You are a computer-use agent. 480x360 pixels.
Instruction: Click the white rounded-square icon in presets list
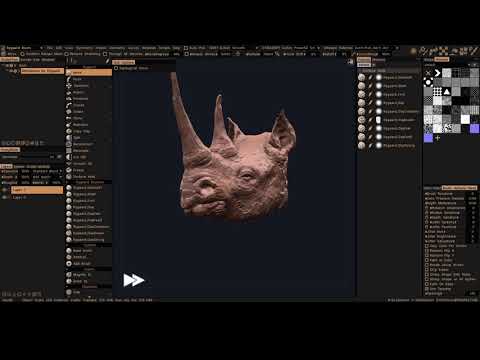click(379, 120)
